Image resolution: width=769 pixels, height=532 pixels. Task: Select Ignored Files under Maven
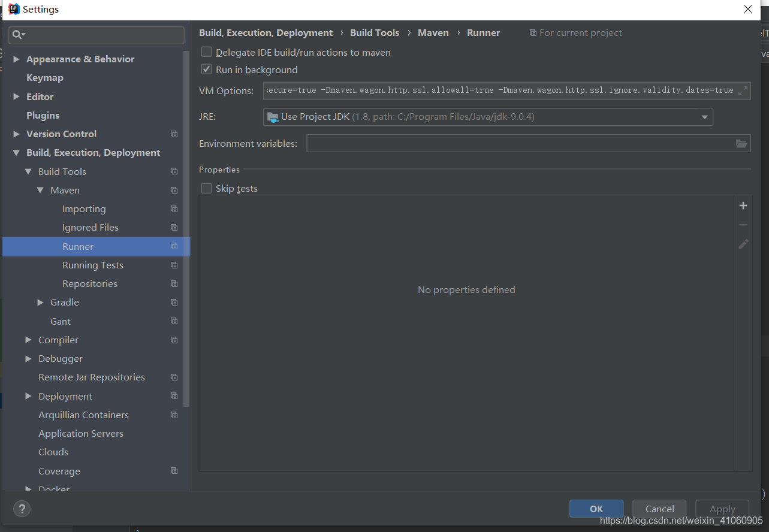click(91, 228)
